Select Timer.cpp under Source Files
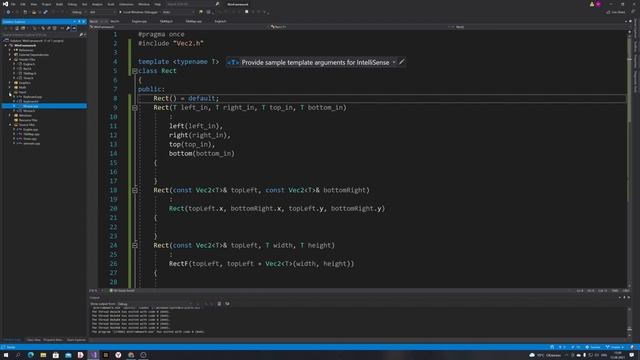This screenshot has height=360, width=640. [30, 139]
